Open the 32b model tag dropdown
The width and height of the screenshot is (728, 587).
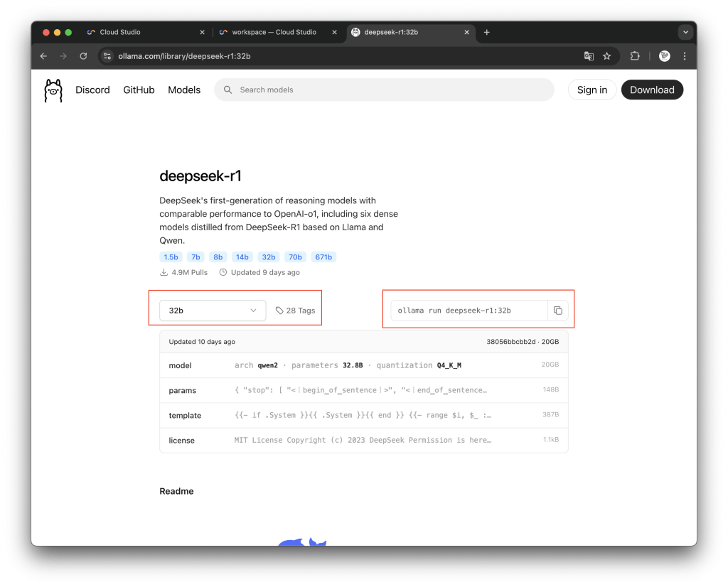pyautogui.click(x=213, y=311)
